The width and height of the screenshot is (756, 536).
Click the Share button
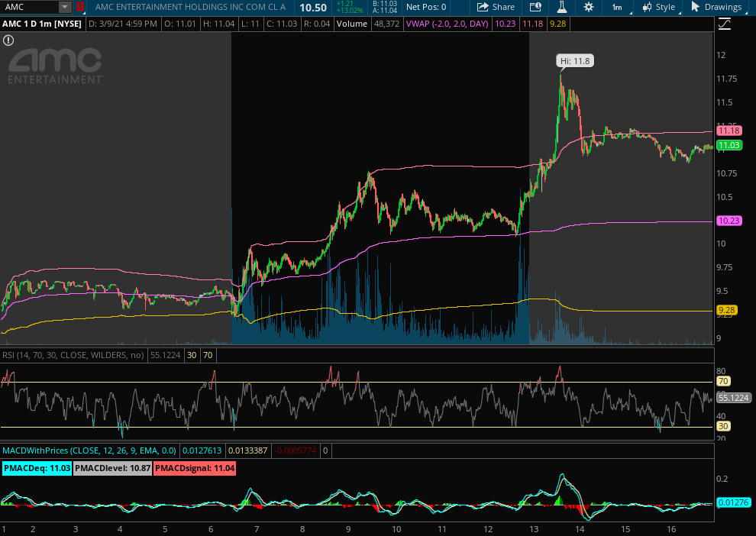(x=496, y=7)
